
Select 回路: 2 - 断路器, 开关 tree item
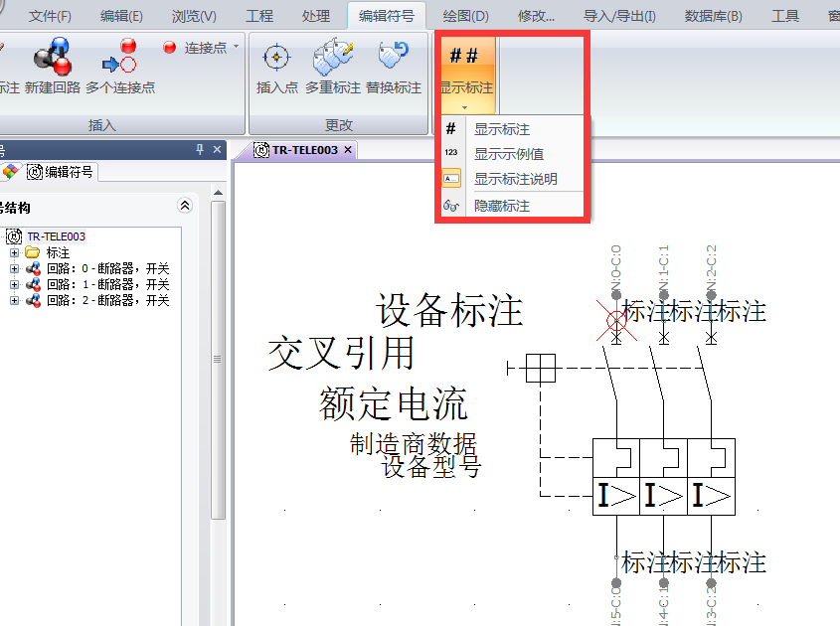107,300
